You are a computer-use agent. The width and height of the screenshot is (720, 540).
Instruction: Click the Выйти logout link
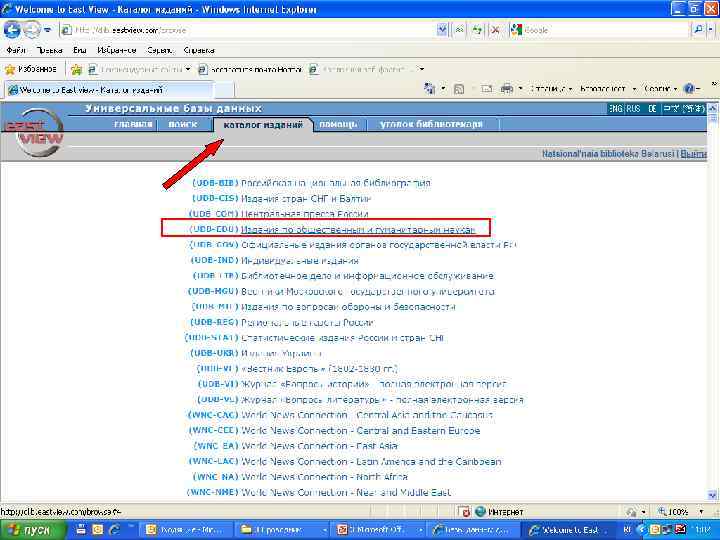[x=693, y=154]
